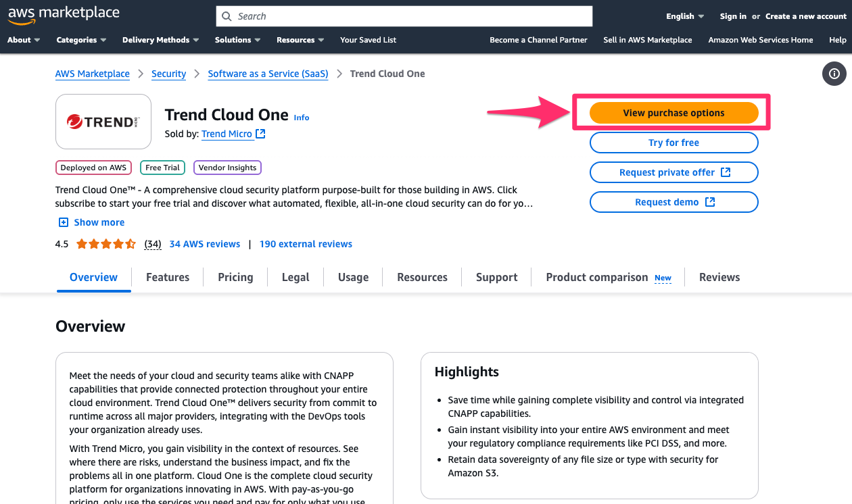The height and width of the screenshot is (504, 852).
Task: Open the circular info panel icon
Action: [x=834, y=74]
